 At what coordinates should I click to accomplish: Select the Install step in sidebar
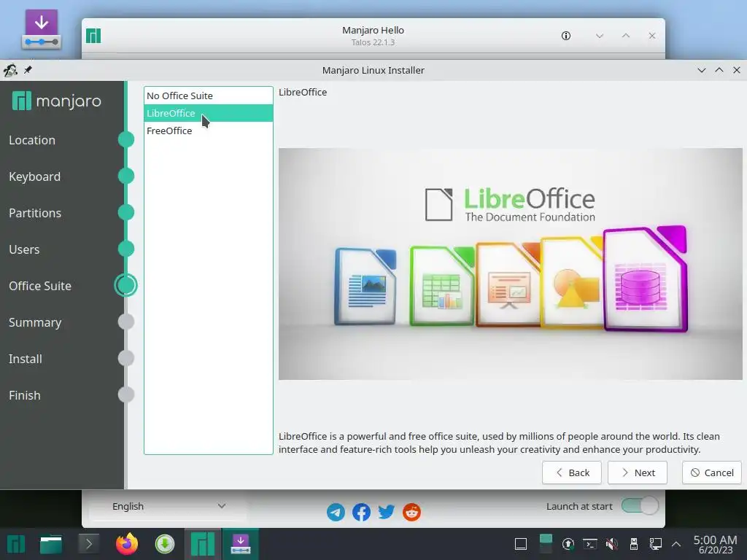coord(26,359)
